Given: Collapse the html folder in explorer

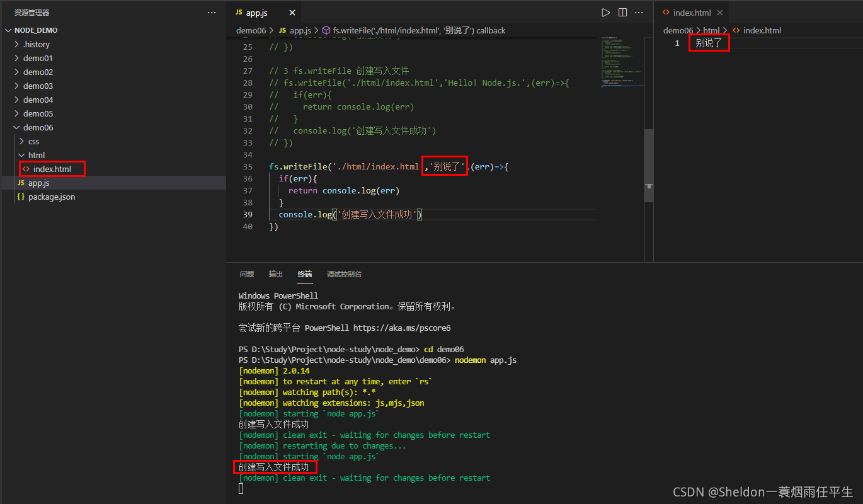Looking at the screenshot, I should tap(36, 155).
